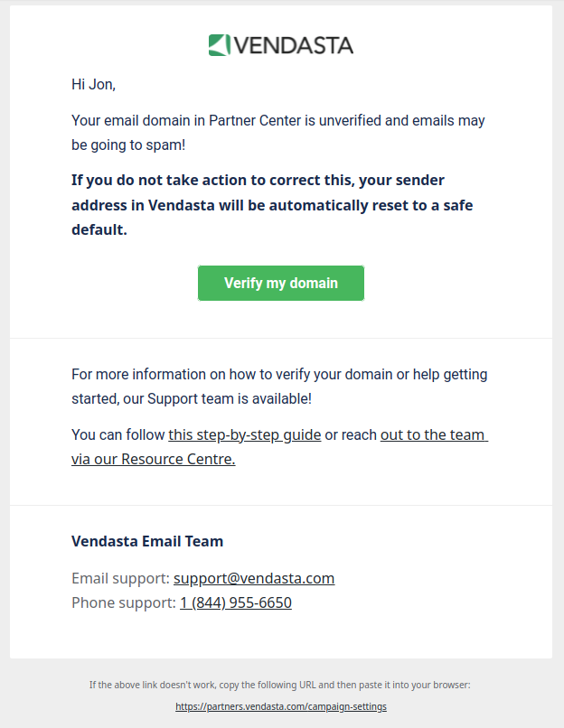Click the 'If the above link doesn't work' note

(279, 685)
